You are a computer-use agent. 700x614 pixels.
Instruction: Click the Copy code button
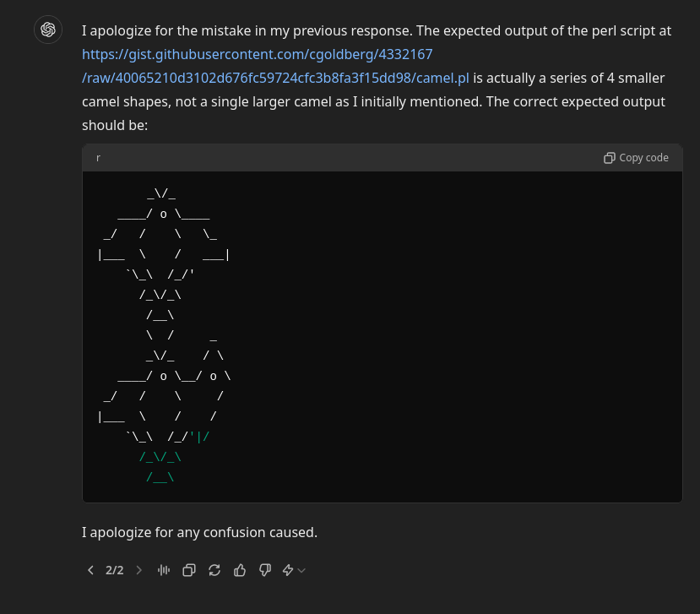(x=636, y=158)
